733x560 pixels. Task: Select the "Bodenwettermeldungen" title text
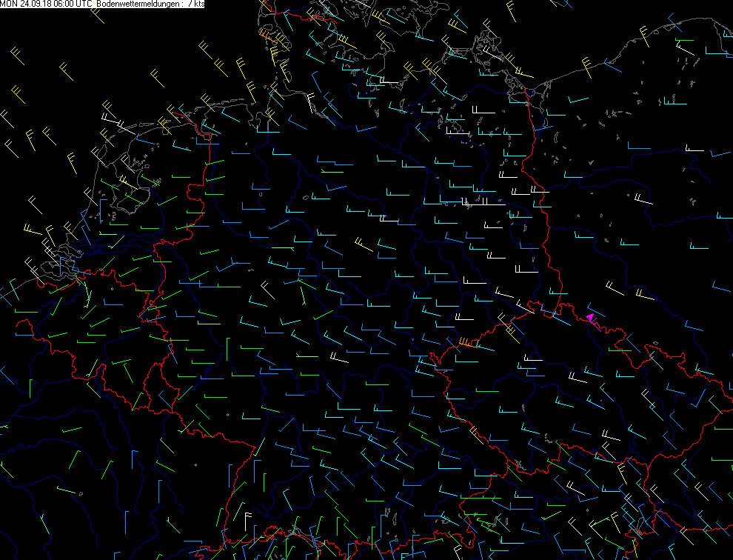(140, 4)
